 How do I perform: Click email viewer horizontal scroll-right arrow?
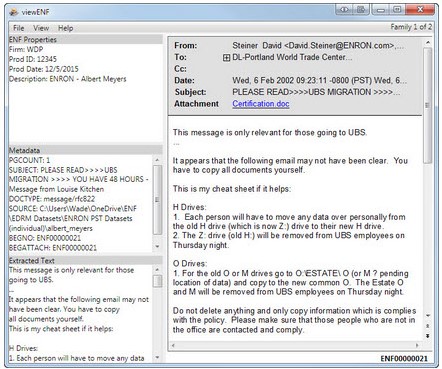click(x=417, y=345)
